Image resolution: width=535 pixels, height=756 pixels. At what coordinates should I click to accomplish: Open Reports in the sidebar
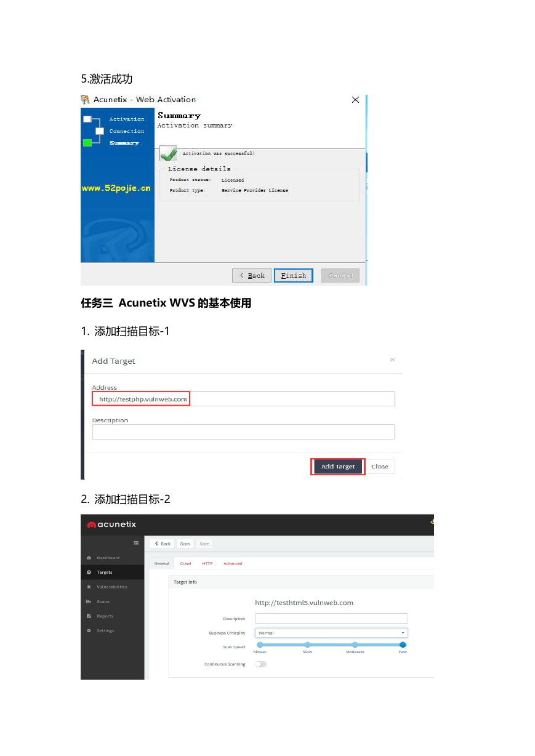105,616
